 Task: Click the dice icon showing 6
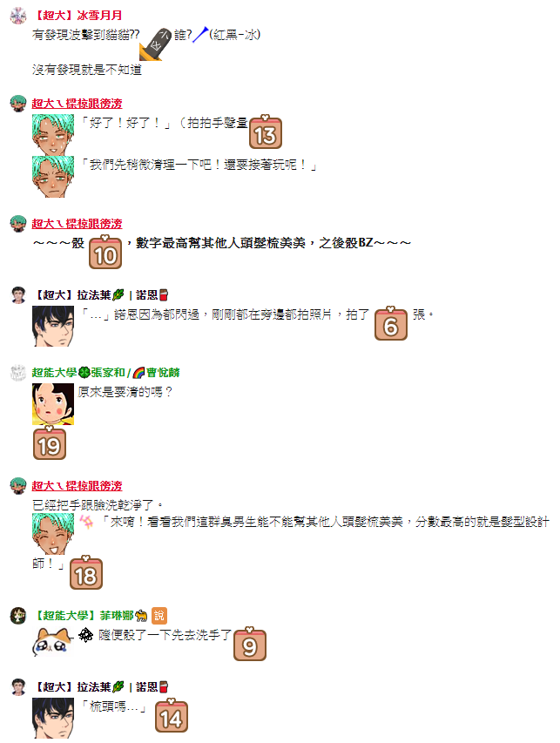coord(391,323)
